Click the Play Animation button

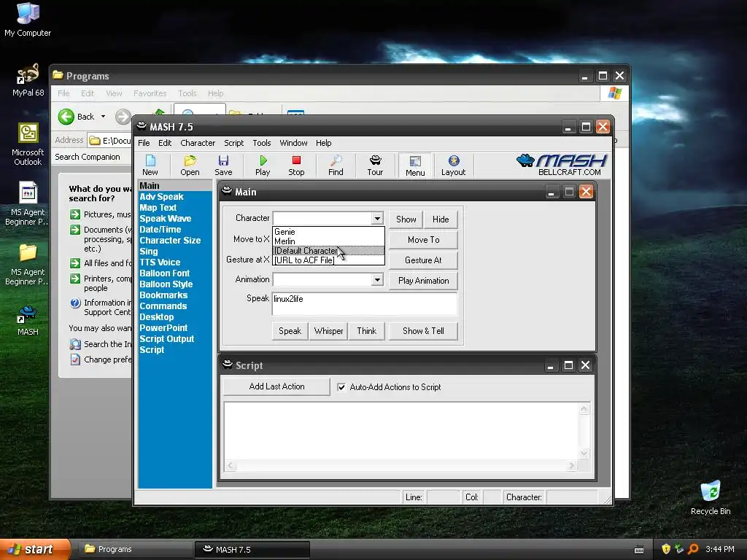point(424,281)
